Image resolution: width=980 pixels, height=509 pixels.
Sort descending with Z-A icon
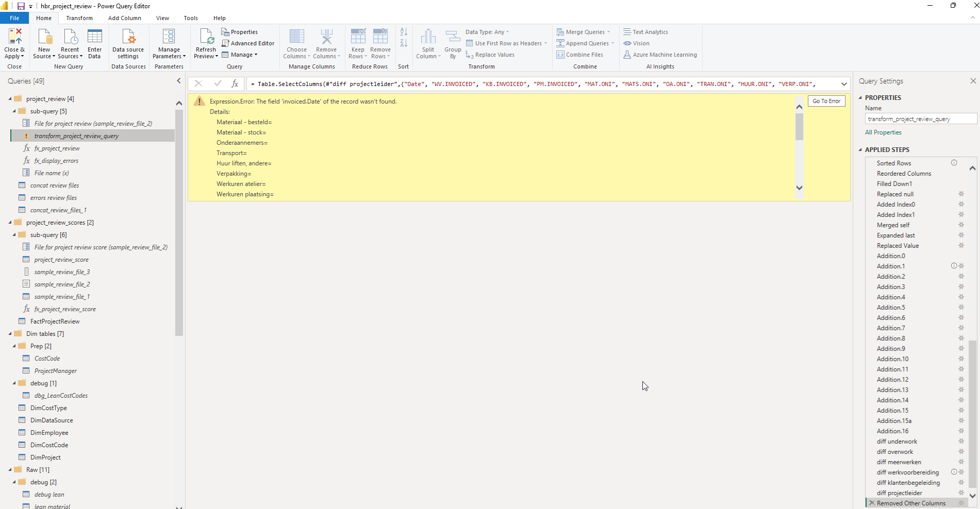(404, 43)
